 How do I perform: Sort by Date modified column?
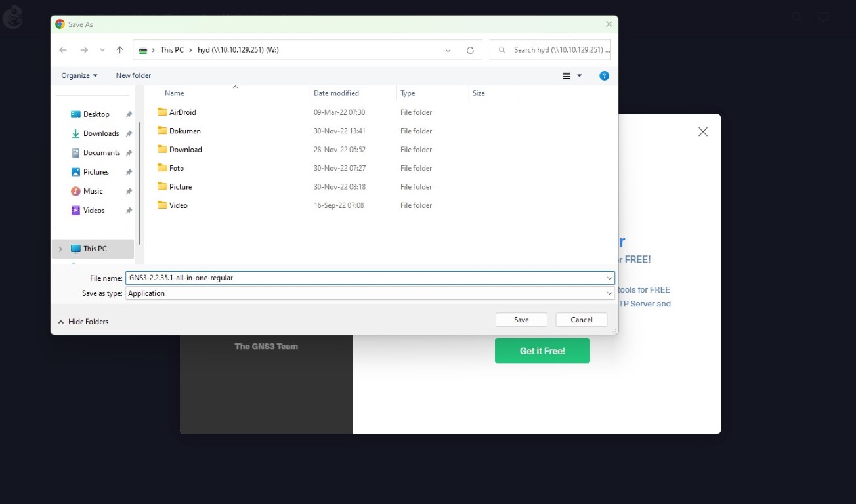[x=336, y=93]
